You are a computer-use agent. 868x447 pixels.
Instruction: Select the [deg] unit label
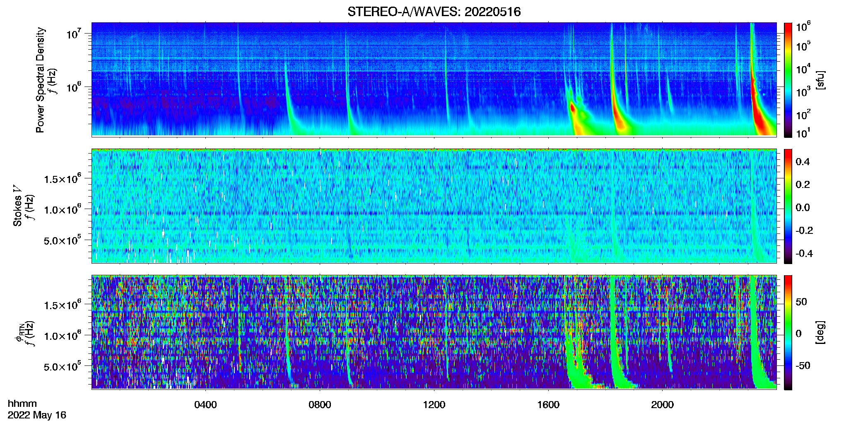pos(820,332)
